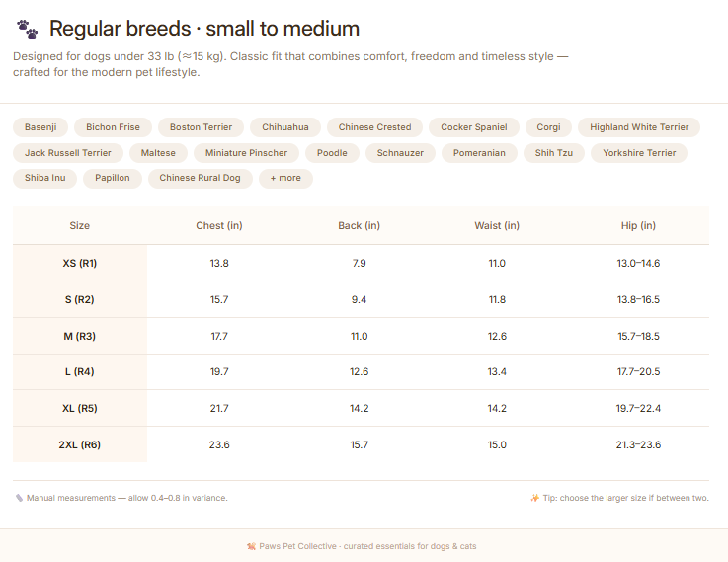728x562 pixels.
Task: Select the Highland White Terrier chip
Action: click(639, 127)
